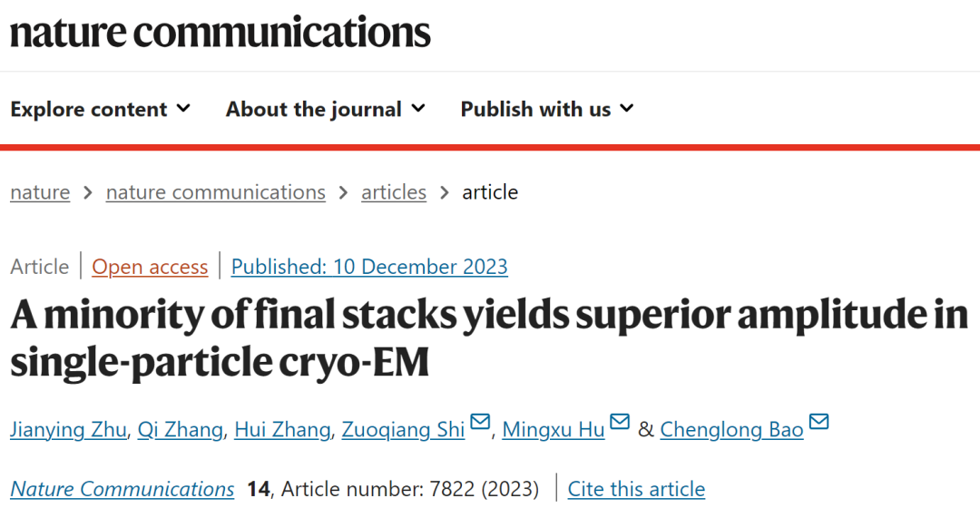Click envelope icon next to Mingxu Hu
This screenshot has height=518, width=980.
coord(620,423)
